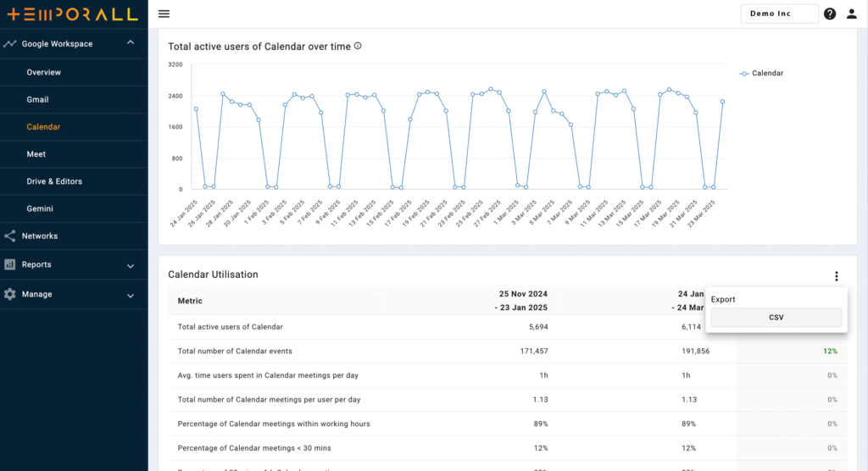Image resolution: width=868 pixels, height=471 pixels.
Task: Click the help question mark icon
Action: (x=829, y=14)
